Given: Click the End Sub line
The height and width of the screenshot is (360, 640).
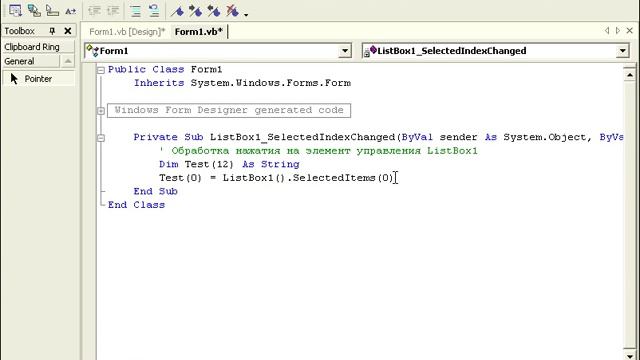Looking at the screenshot, I should [x=156, y=191].
